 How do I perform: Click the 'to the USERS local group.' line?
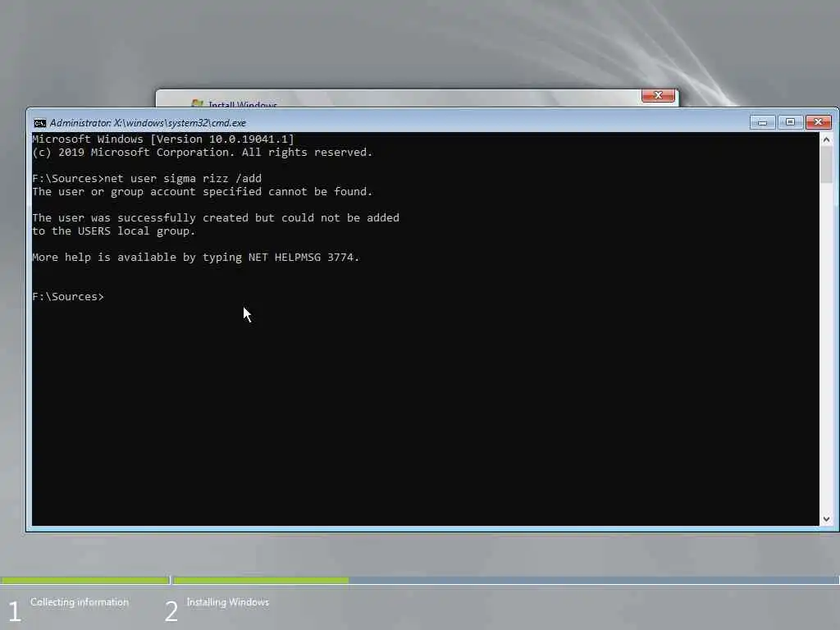(114, 231)
